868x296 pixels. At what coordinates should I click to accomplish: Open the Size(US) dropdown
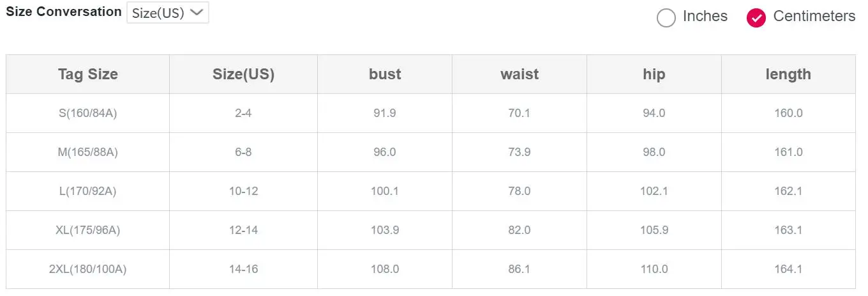[168, 13]
